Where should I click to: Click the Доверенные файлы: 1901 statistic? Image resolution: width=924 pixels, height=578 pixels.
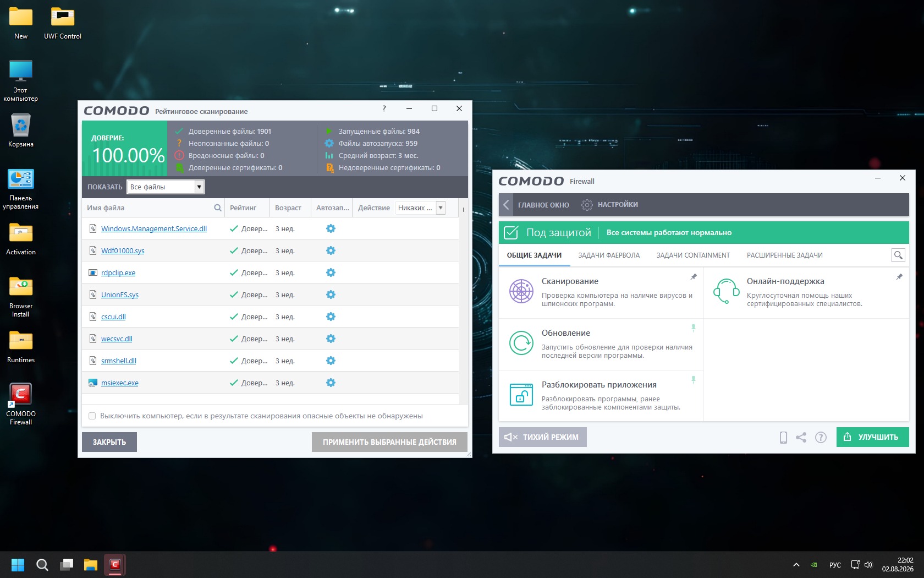229,132
